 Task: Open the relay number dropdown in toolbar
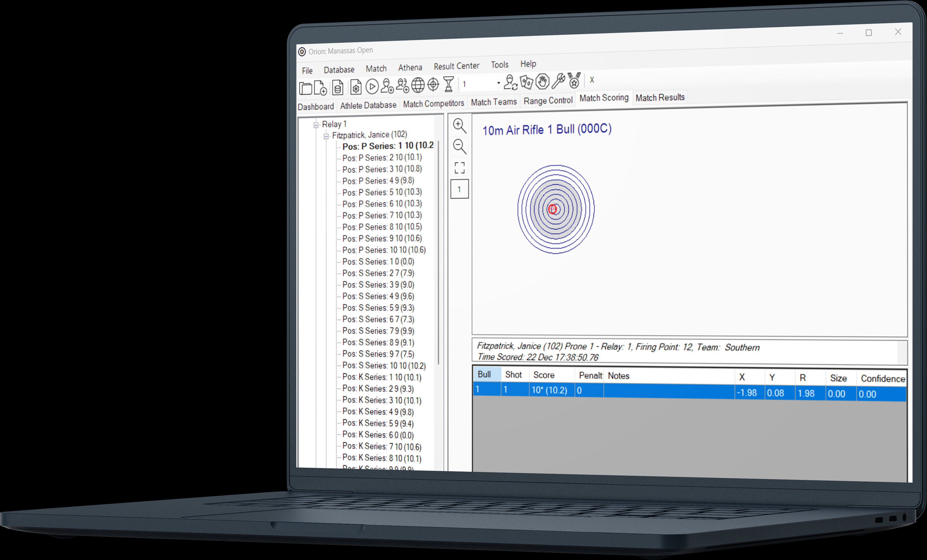498,83
